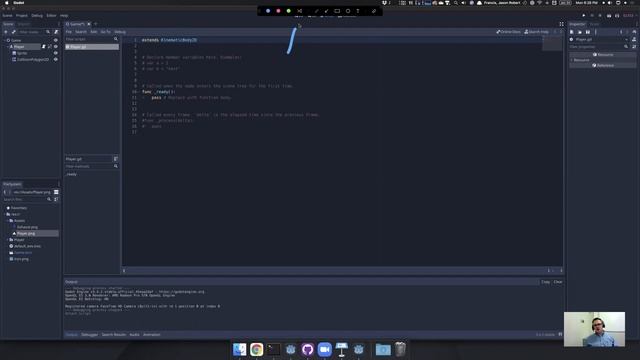The height and width of the screenshot is (360, 640).
Task: Open Game.tscn from FileSystem
Action: [x=20, y=253]
